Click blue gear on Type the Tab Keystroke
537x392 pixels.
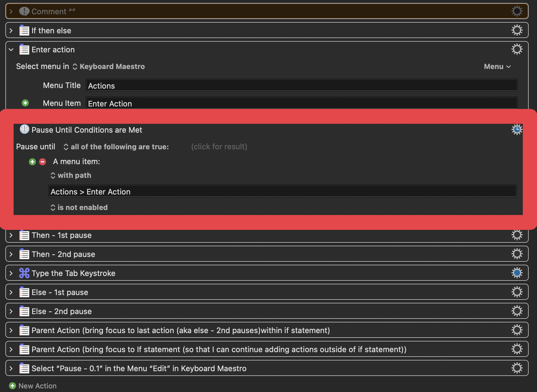point(516,273)
